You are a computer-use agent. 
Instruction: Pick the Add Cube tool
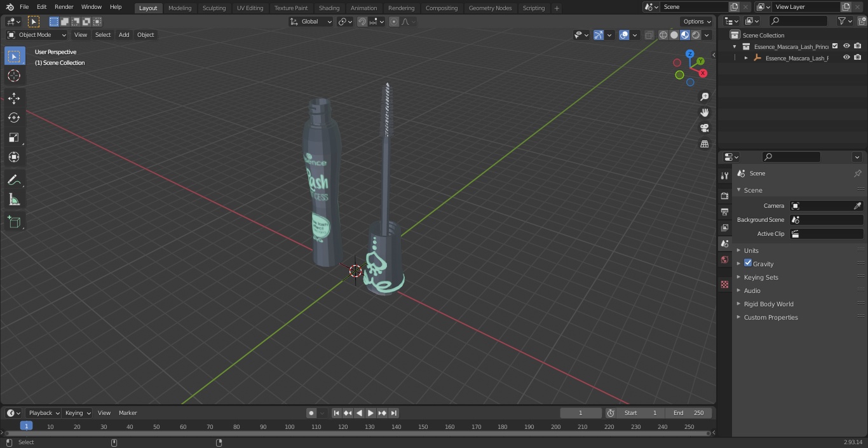(x=14, y=222)
